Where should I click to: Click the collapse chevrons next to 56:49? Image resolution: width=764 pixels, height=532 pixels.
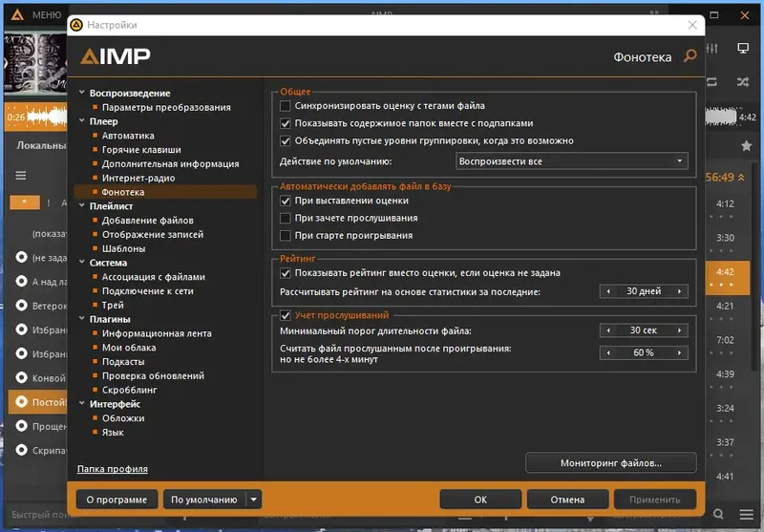(x=741, y=178)
